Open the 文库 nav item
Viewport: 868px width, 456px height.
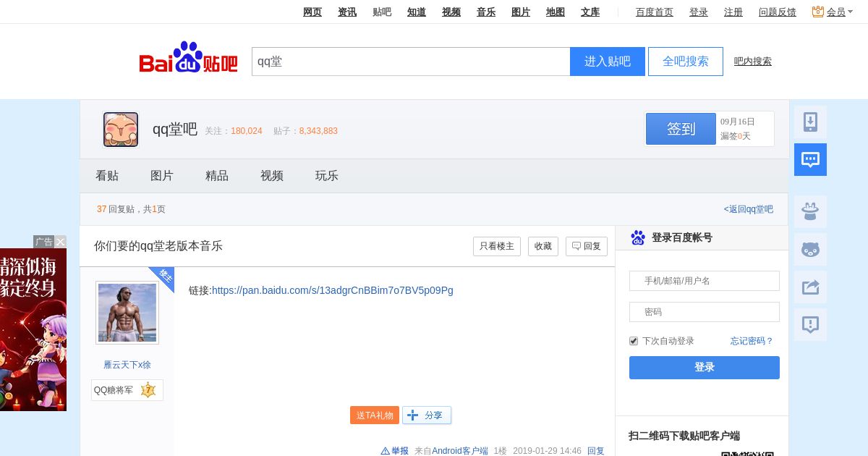(x=590, y=12)
